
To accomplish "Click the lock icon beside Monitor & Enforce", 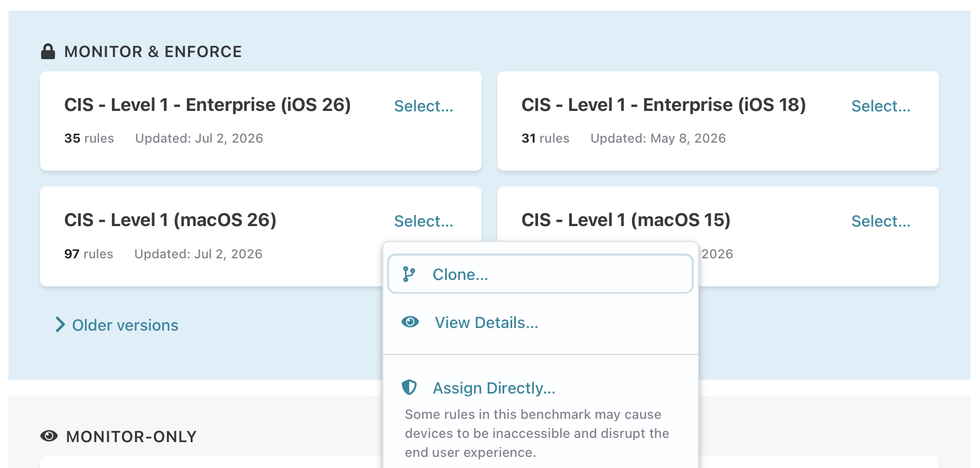I will (48, 52).
